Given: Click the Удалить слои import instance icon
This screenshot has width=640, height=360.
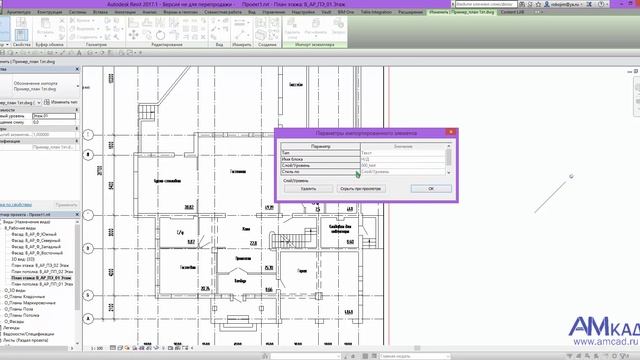Looking at the screenshot, I should click(292, 28).
